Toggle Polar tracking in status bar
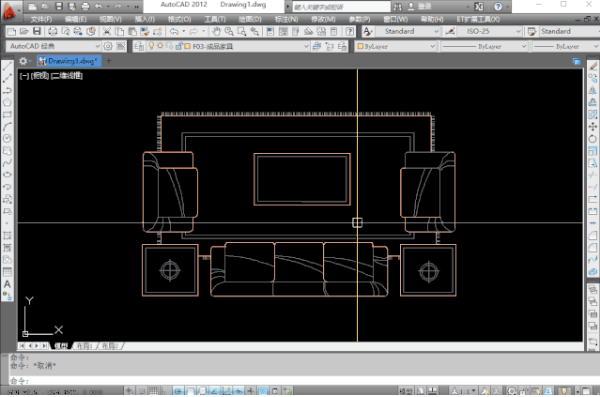The image size is (600, 397). tap(178, 391)
